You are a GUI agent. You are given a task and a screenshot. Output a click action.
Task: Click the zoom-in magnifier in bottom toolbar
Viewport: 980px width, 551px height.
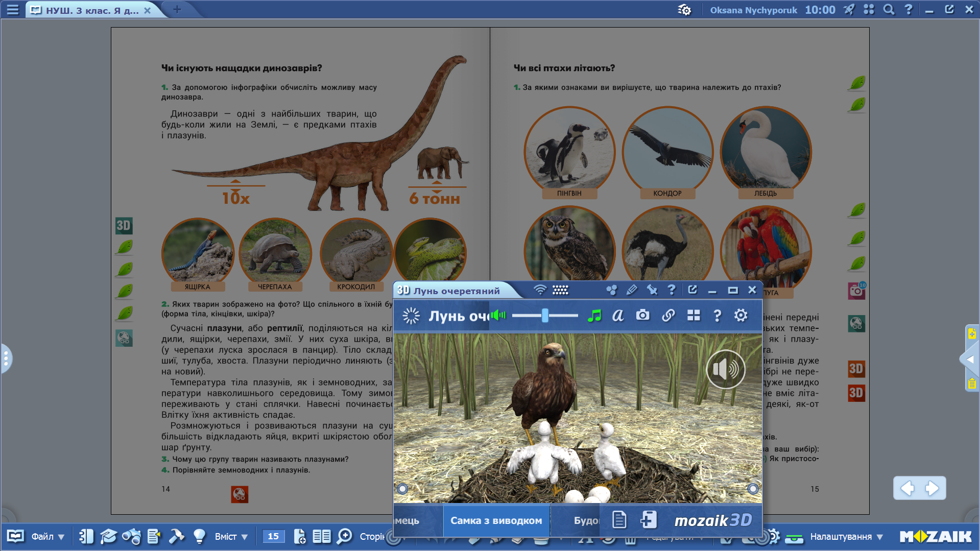(345, 536)
